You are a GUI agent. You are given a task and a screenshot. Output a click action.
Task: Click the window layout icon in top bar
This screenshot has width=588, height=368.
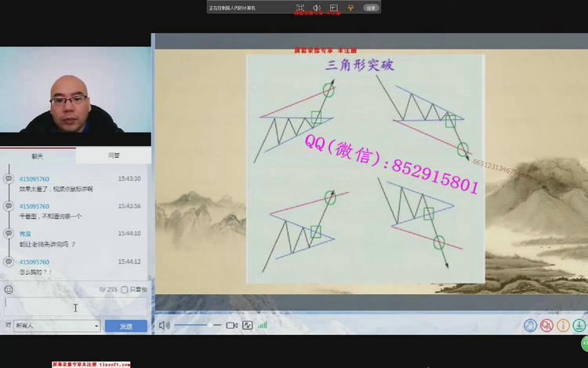[x=333, y=8]
